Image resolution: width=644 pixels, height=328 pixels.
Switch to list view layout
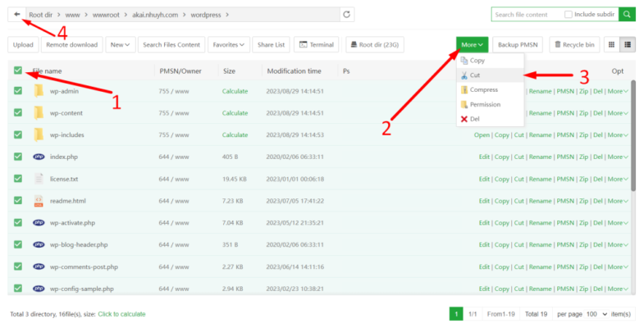tap(628, 45)
